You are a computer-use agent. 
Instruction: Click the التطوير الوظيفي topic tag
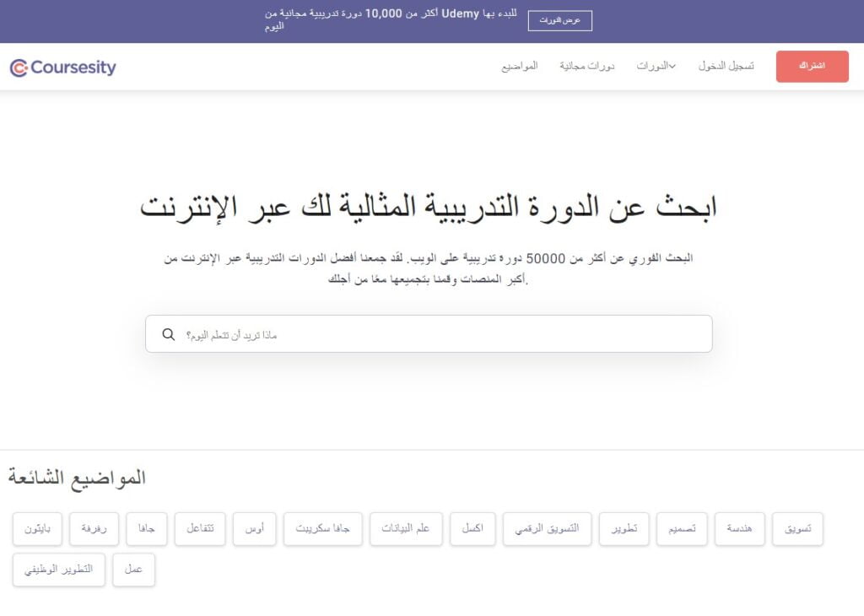(58, 570)
